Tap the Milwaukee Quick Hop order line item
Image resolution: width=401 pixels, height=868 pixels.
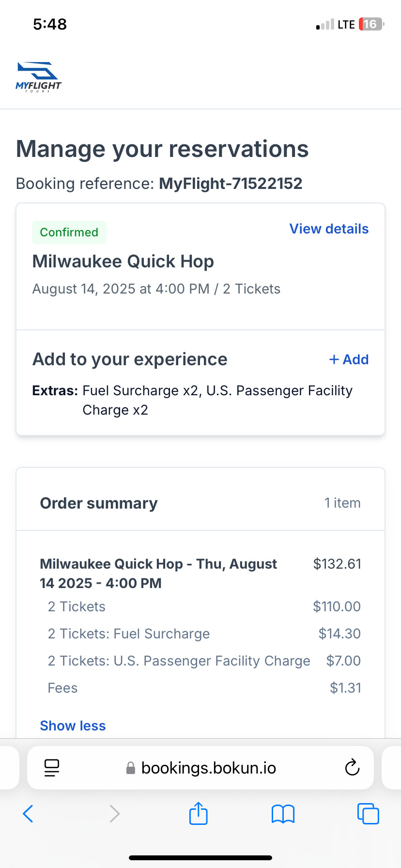[158, 573]
